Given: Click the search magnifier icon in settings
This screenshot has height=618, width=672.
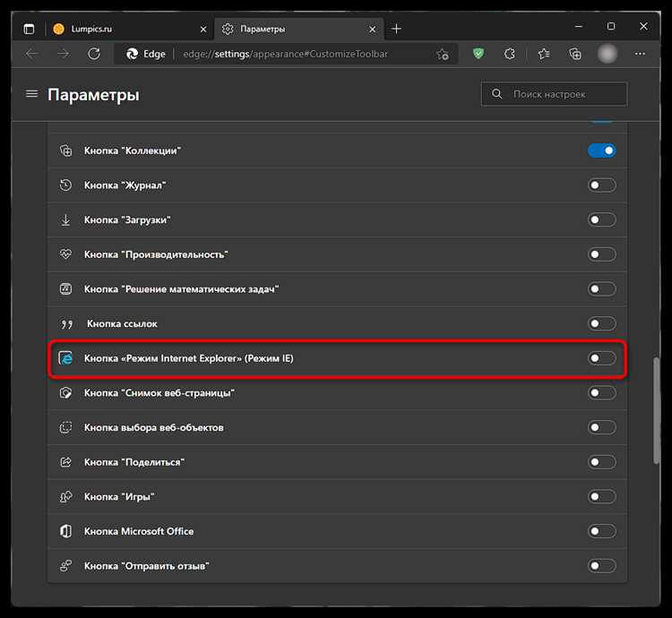Looking at the screenshot, I should (496, 93).
